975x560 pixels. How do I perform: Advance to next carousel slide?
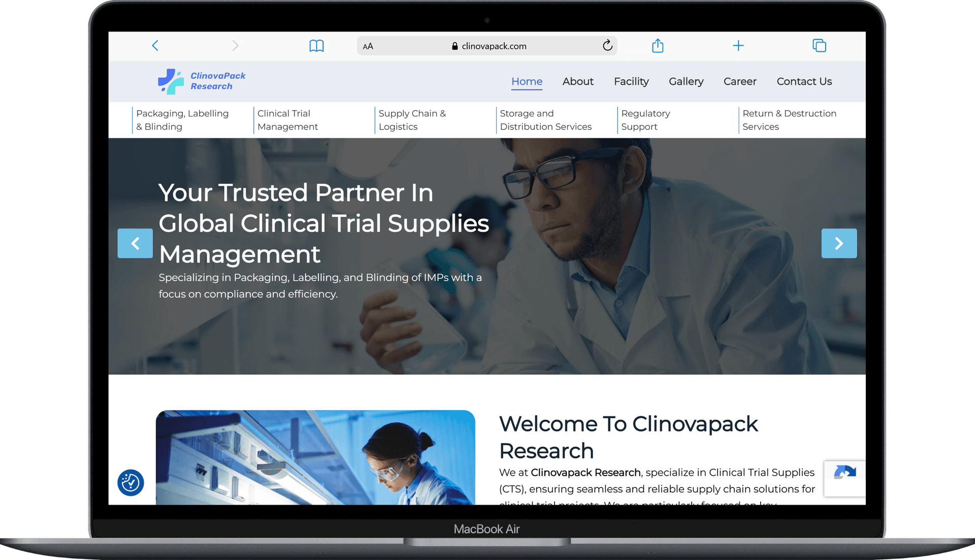839,244
